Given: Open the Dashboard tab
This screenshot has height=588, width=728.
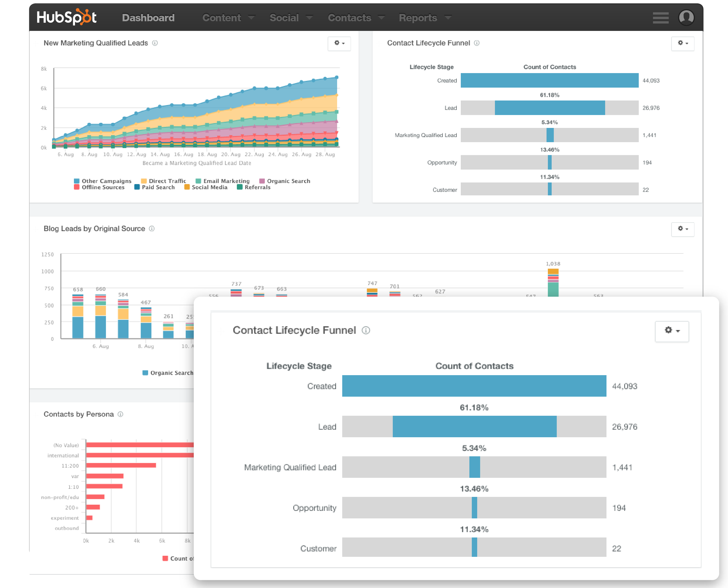Looking at the screenshot, I should pyautogui.click(x=148, y=18).
